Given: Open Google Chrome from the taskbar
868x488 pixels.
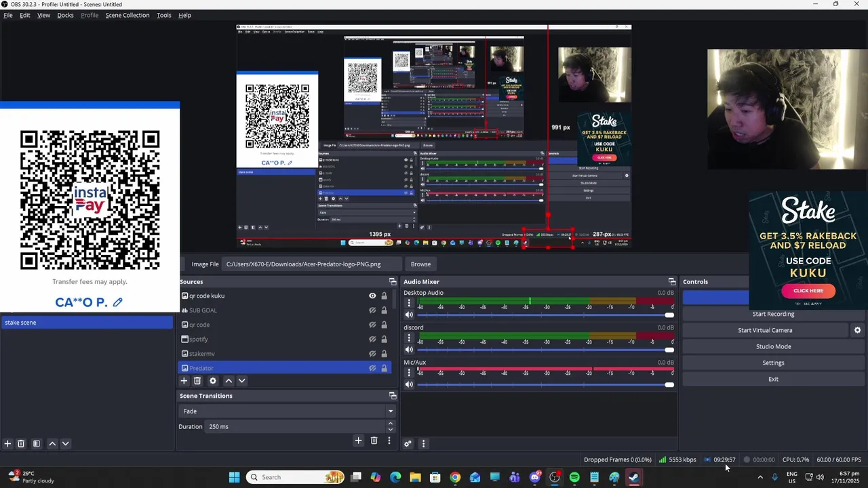Looking at the screenshot, I should coord(455,477).
